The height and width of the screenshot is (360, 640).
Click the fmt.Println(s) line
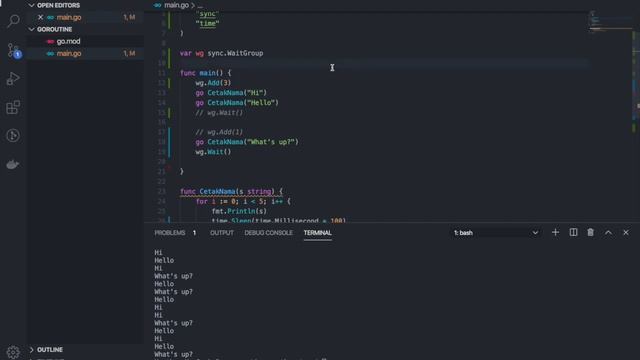(x=239, y=211)
